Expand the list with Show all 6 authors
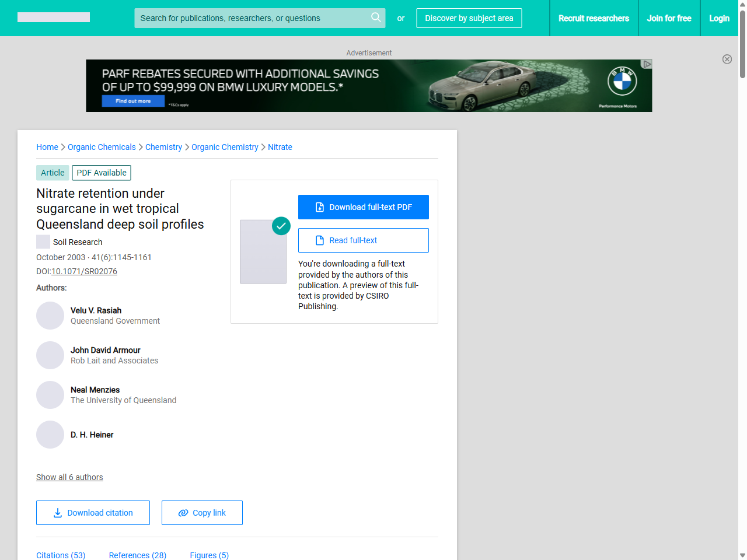The height and width of the screenshot is (560, 747). tap(69, 477)
